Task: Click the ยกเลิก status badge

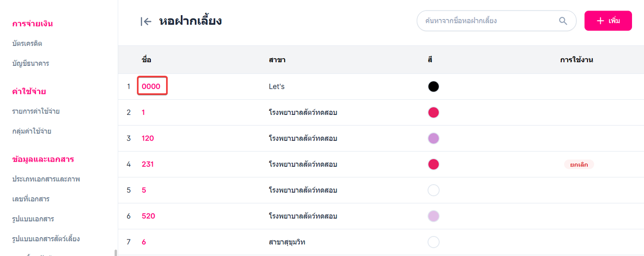Action: click(579, 164)
